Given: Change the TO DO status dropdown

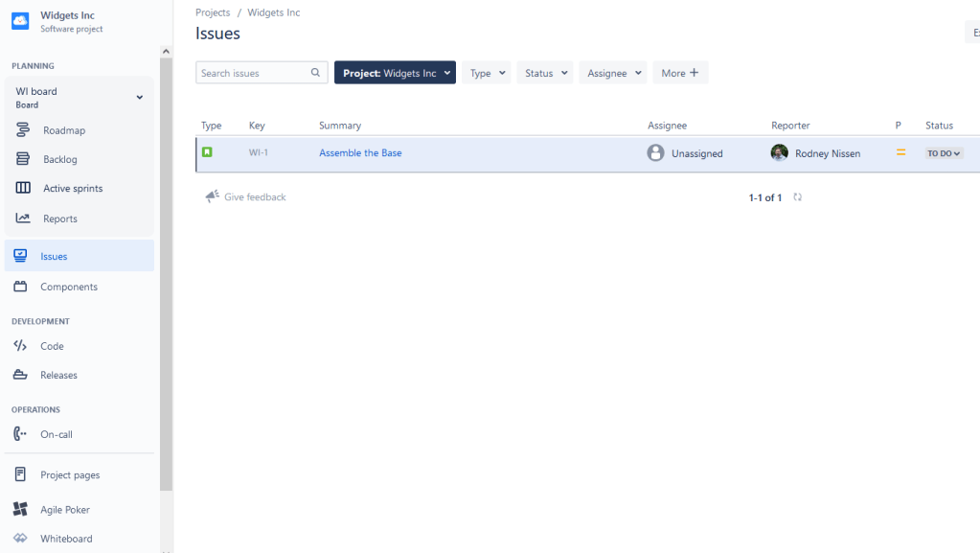Looking at the screenshot, I should 944,153.
